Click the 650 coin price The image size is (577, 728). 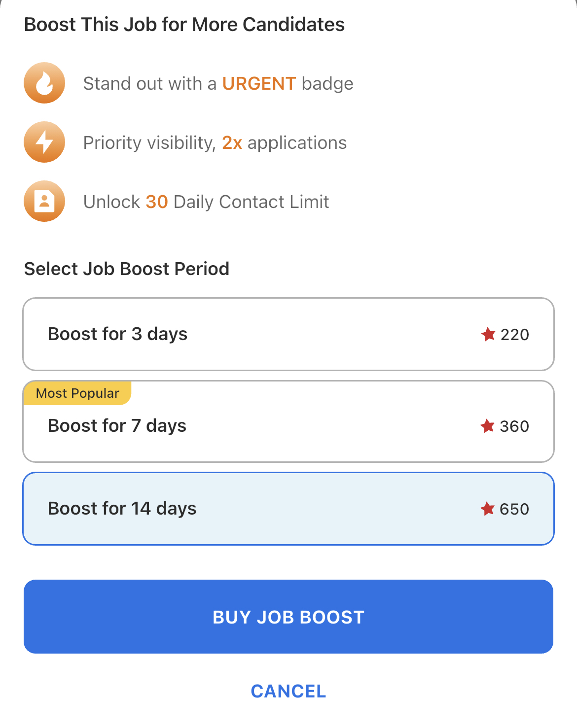[x=514, y=509]
